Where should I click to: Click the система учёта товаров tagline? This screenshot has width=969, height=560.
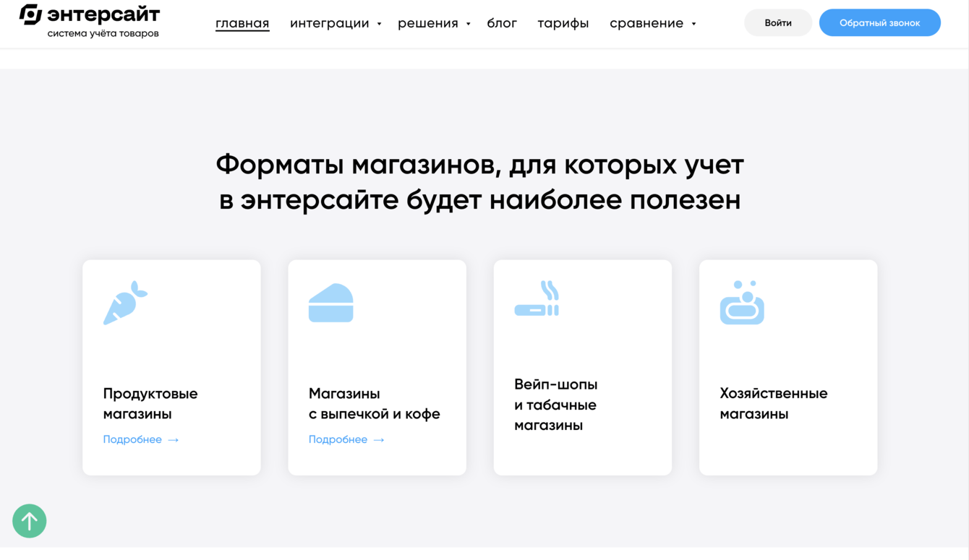(103, 33)
